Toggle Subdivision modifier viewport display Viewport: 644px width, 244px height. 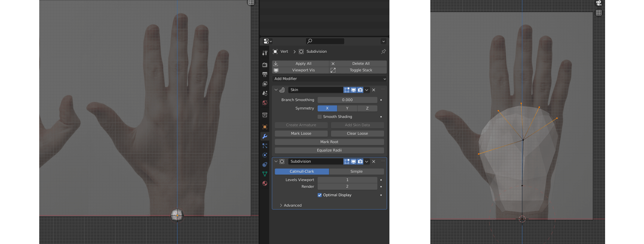pos(354,161)
